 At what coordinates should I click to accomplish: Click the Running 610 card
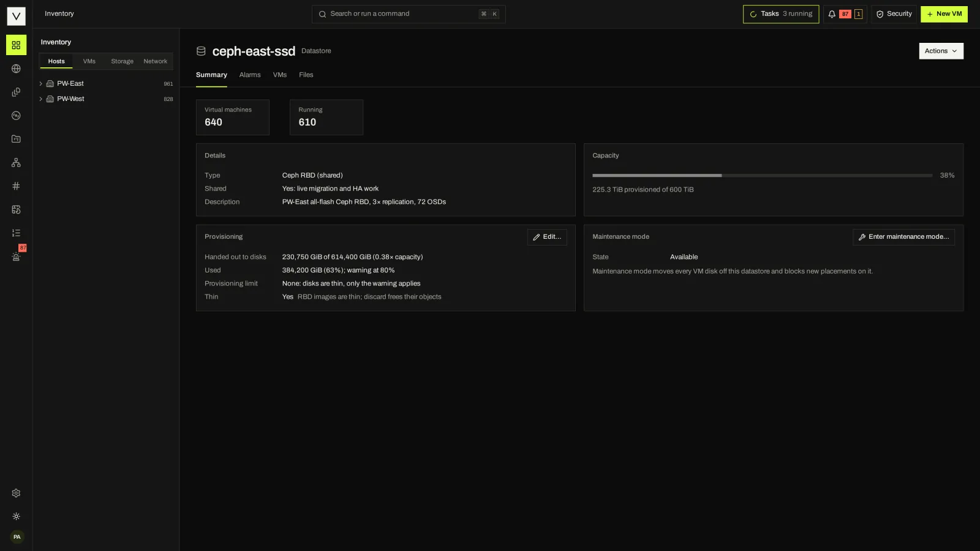pos(326,118)
